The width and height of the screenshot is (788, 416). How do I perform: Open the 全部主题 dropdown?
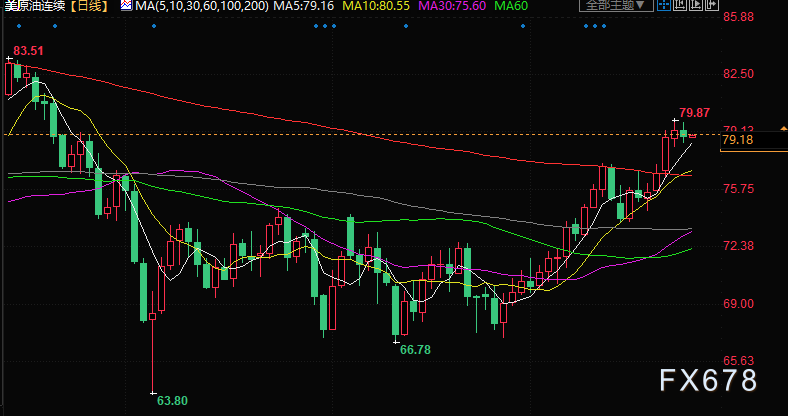pyautogui.click(x=616, y=5)
